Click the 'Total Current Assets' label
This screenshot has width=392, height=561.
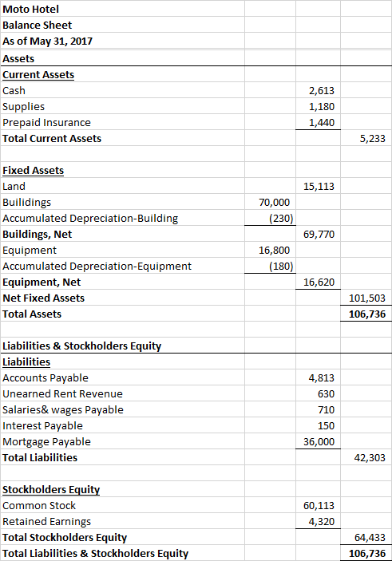(52, 139)
